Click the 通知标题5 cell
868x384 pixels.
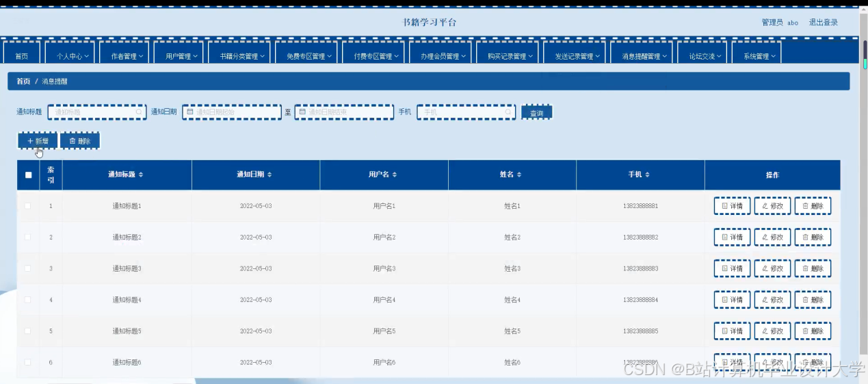pos(127,331)
